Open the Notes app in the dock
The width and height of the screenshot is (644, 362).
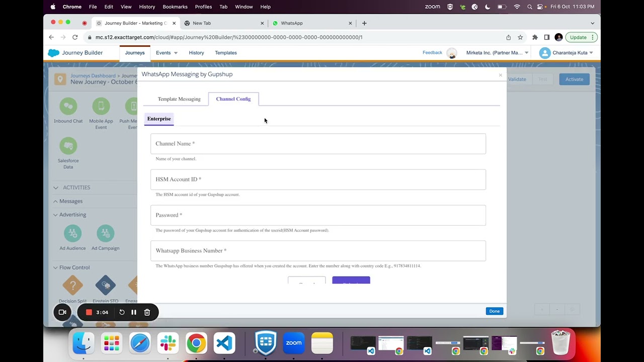(322, 343)
